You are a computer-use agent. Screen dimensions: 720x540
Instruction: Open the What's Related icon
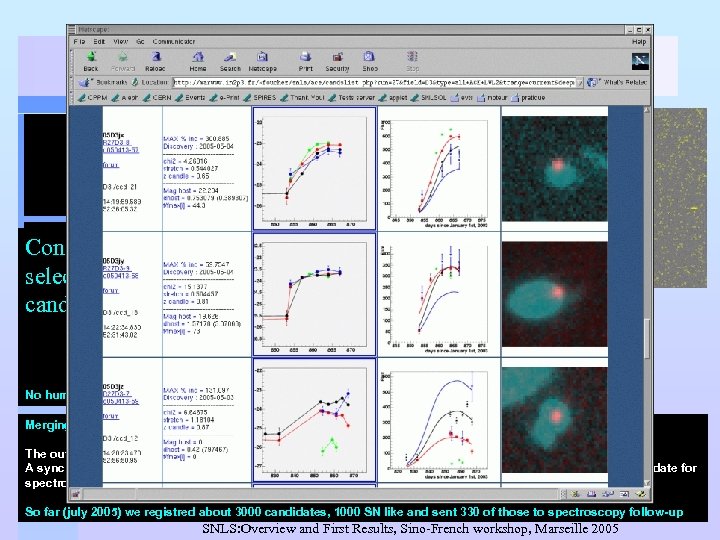click(592, 83)
